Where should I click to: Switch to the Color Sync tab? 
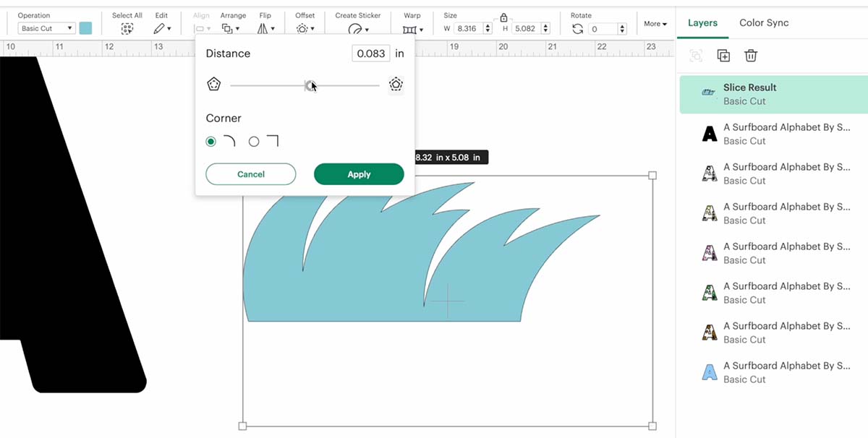[x=764, y=22]
